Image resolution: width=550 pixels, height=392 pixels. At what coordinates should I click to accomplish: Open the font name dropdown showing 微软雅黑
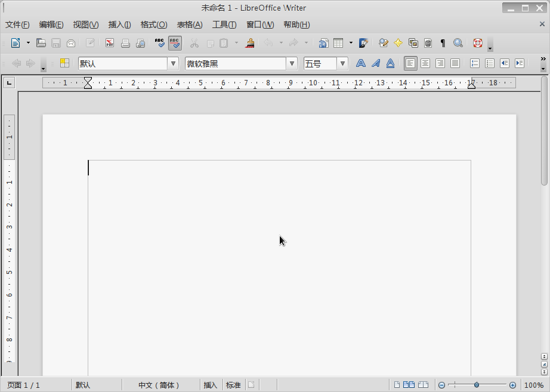(x=292, y=63)
